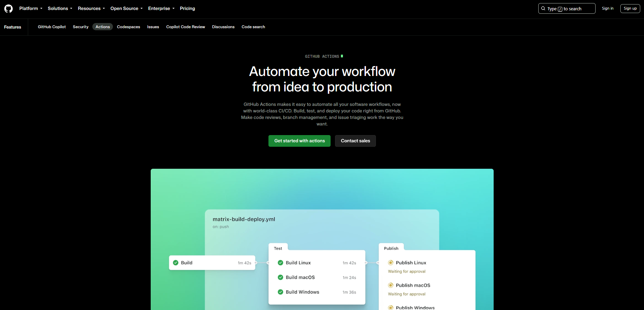The width and height of the screenshot is (644, 310).
Task: Click the GITHUB ACTIONS eyebrow label
Action: (x=322, y=56)
